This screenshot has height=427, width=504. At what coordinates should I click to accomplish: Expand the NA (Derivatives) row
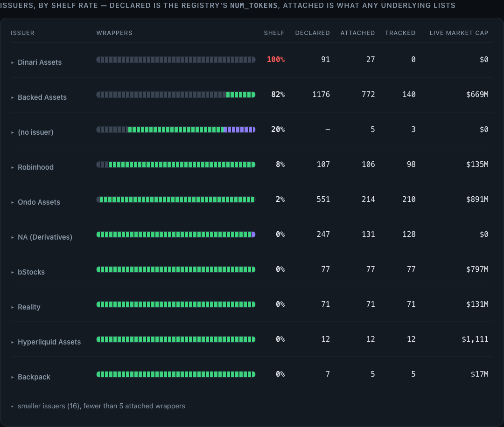[13, 238]
